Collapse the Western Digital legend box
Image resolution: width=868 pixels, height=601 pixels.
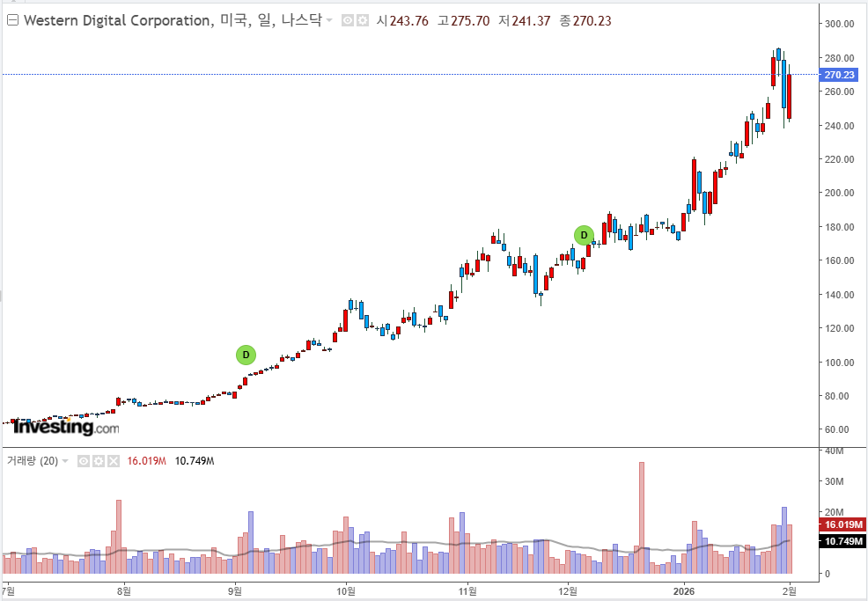[x=12, y=20]
